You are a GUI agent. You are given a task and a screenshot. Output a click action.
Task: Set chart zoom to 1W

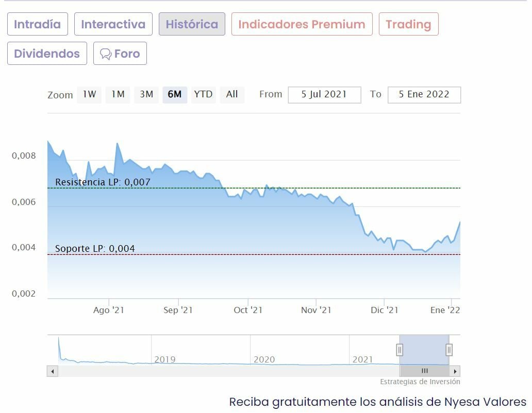89,95
